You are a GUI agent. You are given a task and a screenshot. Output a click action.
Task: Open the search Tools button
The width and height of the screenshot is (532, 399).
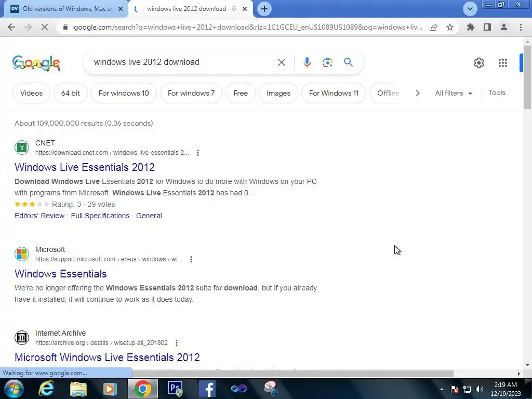[497, 92]
